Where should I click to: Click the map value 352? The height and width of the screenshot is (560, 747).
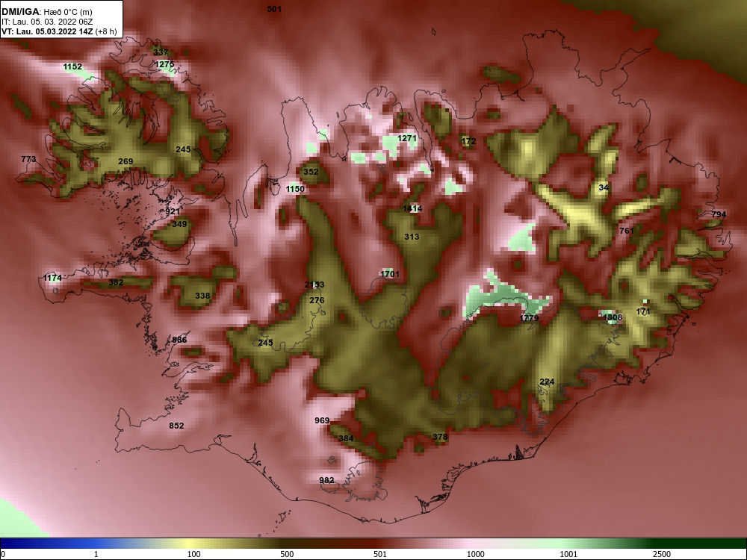[311, 172]
